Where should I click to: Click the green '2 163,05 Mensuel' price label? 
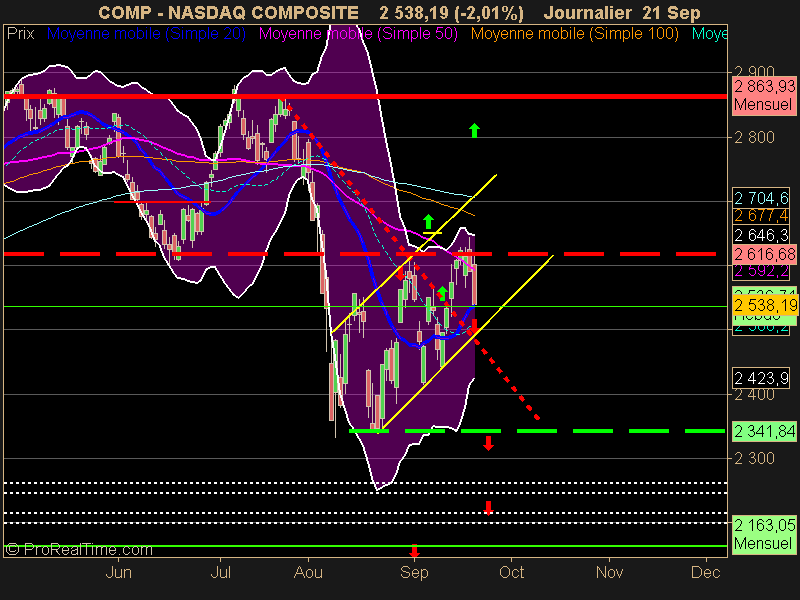[x=764, y=534]
